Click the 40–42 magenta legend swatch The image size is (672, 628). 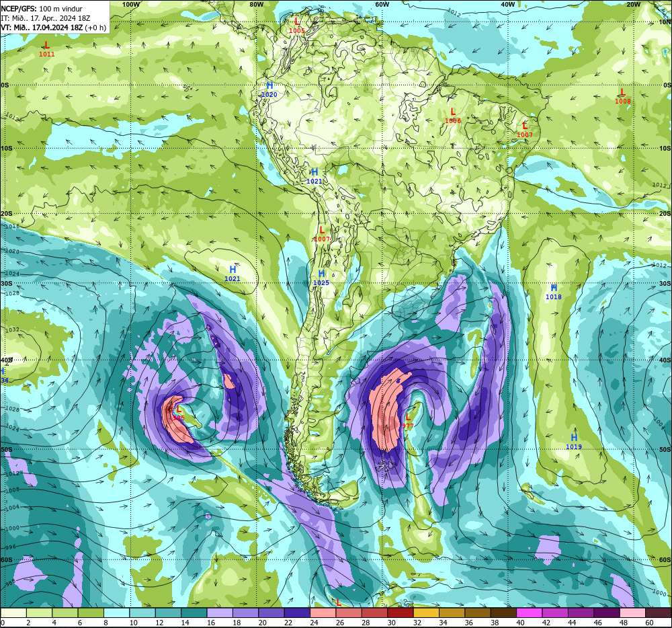coord(530,613)
